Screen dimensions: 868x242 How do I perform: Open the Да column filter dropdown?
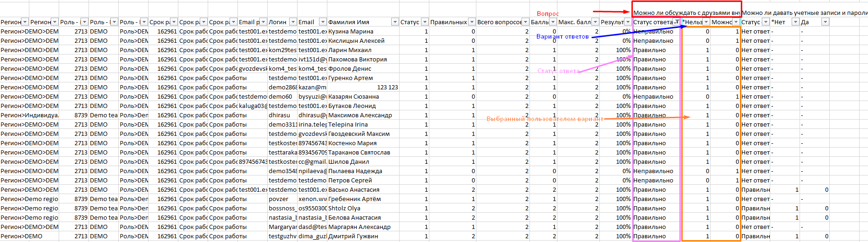[825, 22]
